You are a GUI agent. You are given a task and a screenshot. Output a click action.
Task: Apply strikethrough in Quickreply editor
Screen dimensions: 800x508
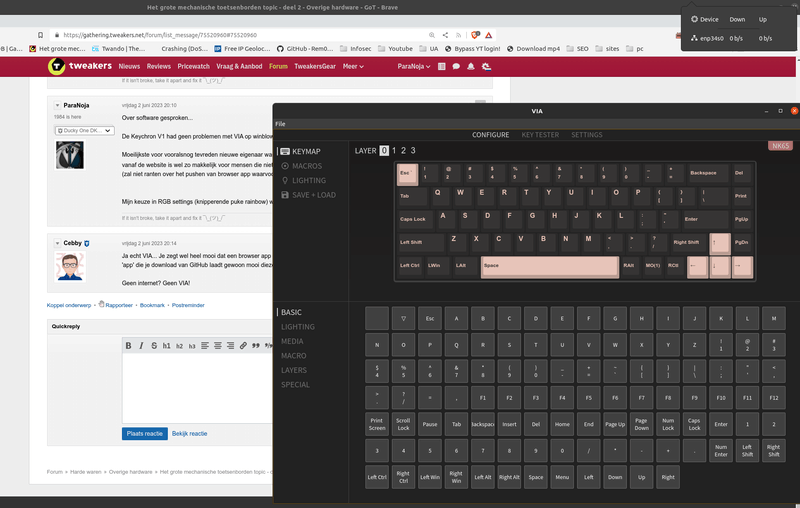click(154, 346)
